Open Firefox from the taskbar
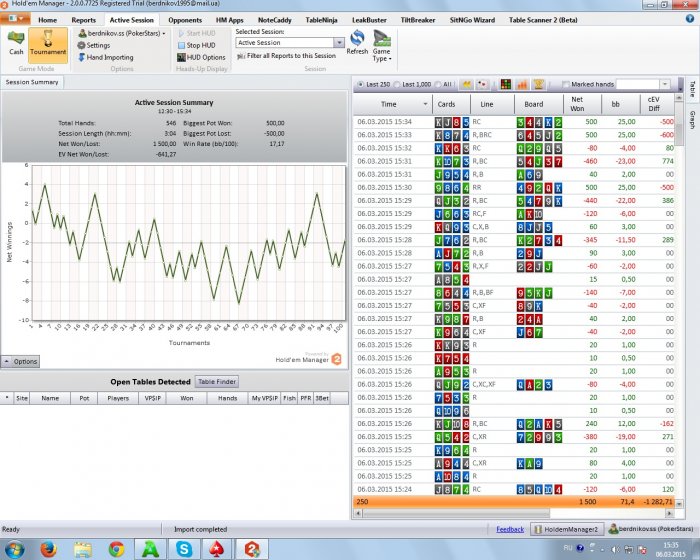Screen dimensions: 700x560 (x=47, y=548)
